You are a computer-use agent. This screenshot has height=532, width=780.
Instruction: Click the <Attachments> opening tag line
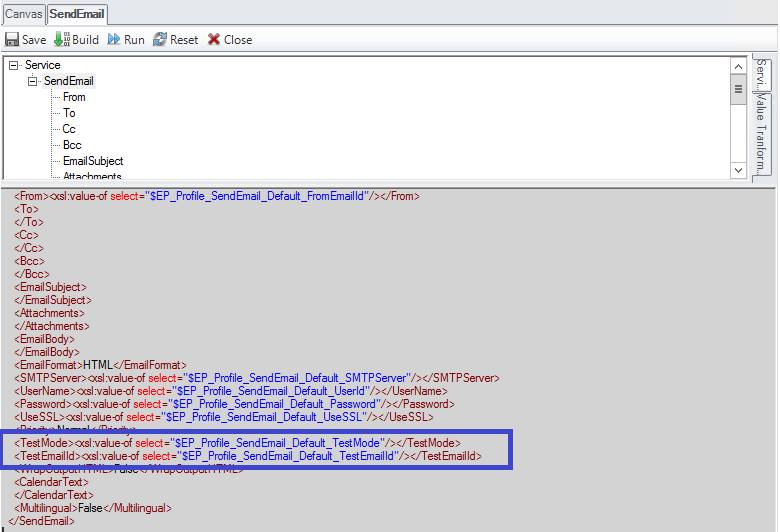coord(49,313)
